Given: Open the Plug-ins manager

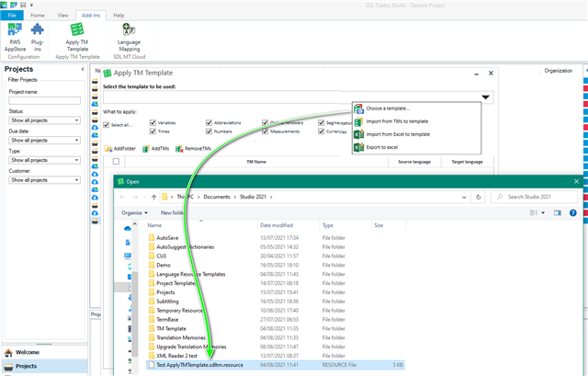Looking at the screenshot, I should click(x=37, y=37).
